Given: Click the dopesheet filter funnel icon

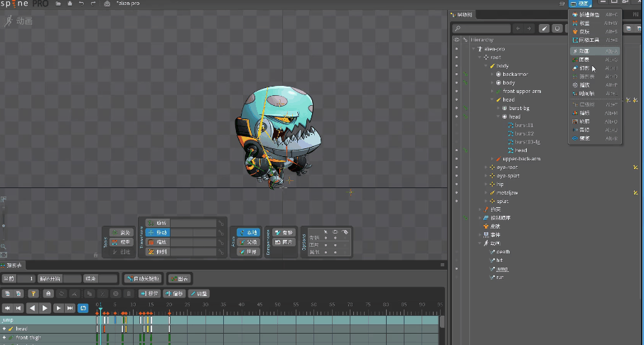Looking at the screenshot, I should (33, 294).
